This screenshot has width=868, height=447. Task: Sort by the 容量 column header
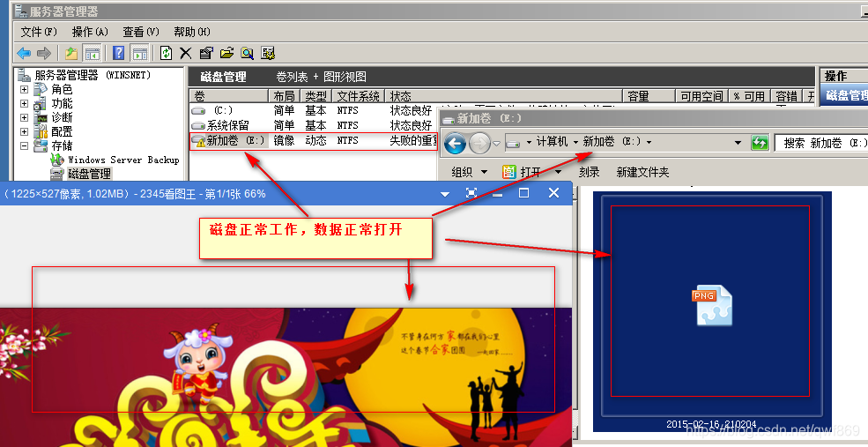(x=649, y=96)
